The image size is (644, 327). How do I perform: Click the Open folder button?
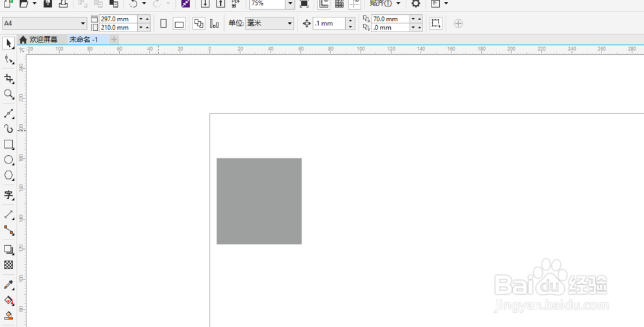(24, 4)
